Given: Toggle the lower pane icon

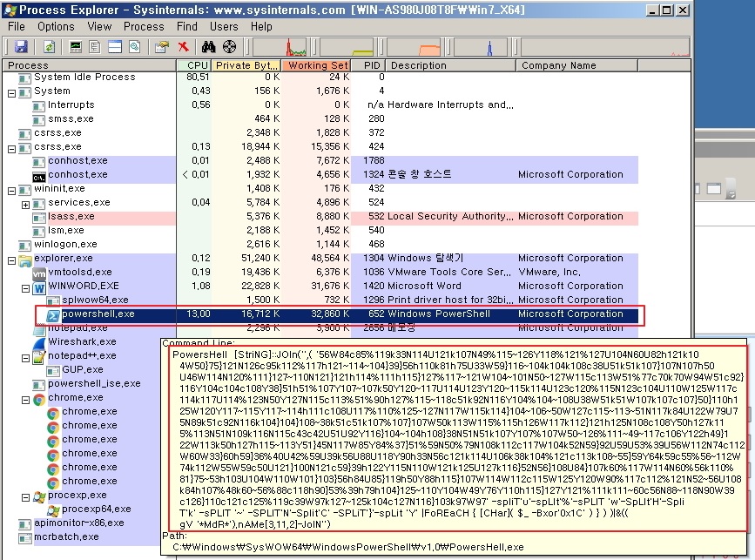Looking at the screenshot, I should [115, 47].
